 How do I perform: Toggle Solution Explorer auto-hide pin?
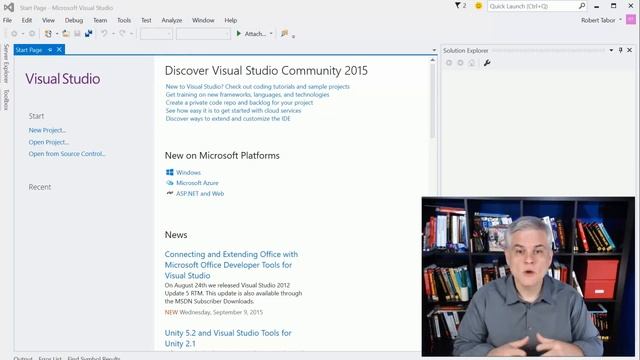[620, 50]
